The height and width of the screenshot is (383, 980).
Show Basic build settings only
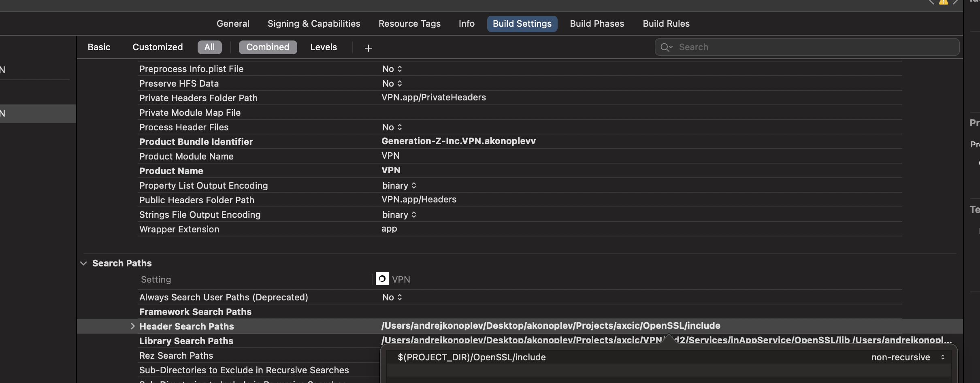[x=99, y=47]
